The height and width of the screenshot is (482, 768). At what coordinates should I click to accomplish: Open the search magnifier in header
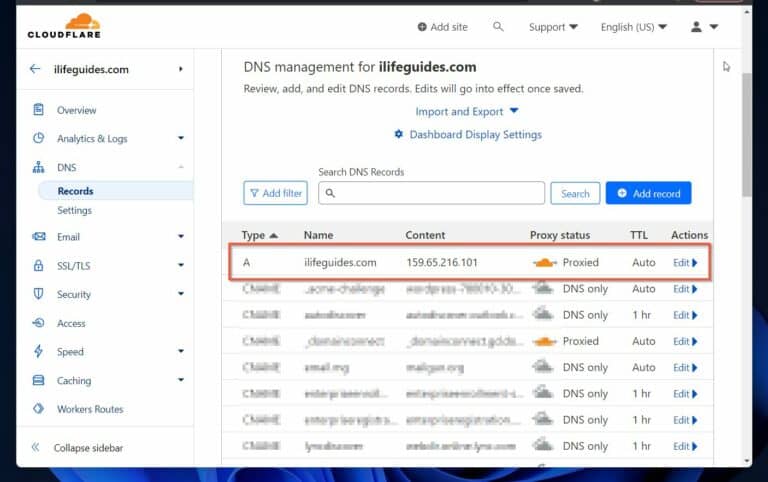click(498, 26)
